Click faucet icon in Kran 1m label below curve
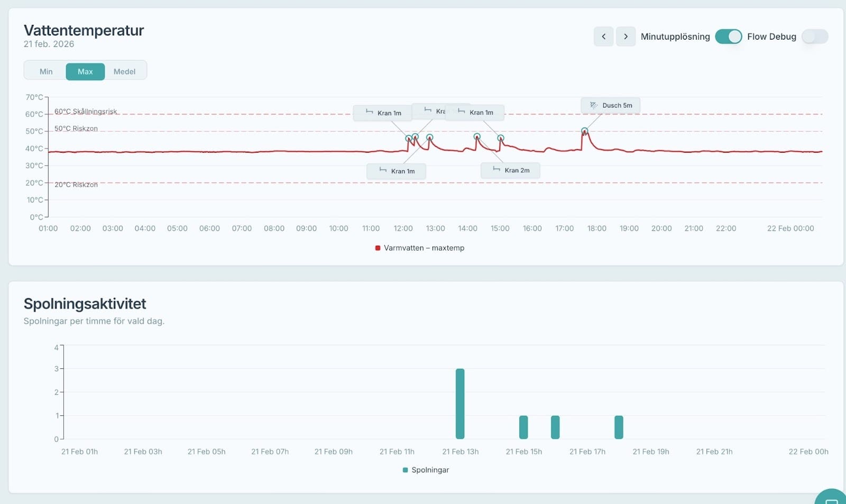 coord(383,170)
